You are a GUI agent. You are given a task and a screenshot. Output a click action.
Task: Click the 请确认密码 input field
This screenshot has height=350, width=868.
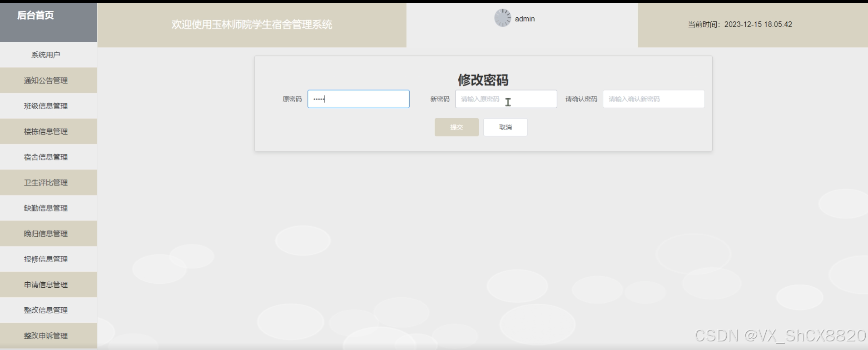pyautogui.click(x=654, y=99)
